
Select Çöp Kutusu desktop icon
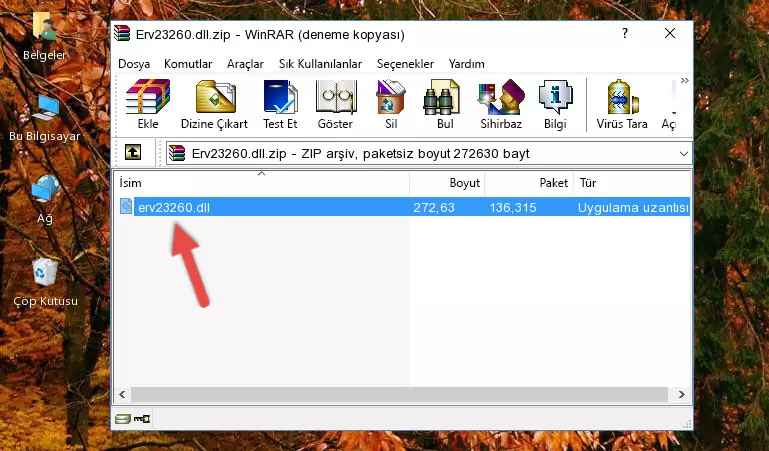pos(45,282)
